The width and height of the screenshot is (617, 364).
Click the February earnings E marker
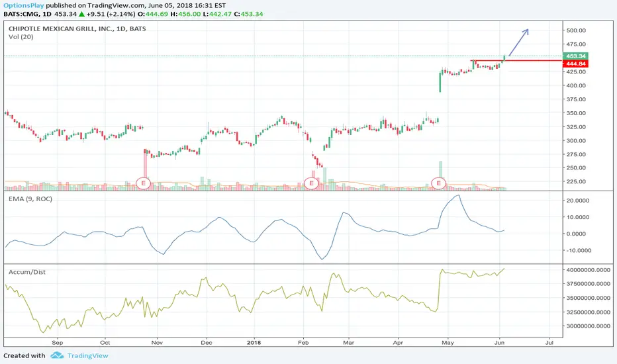tap(312, 183)
